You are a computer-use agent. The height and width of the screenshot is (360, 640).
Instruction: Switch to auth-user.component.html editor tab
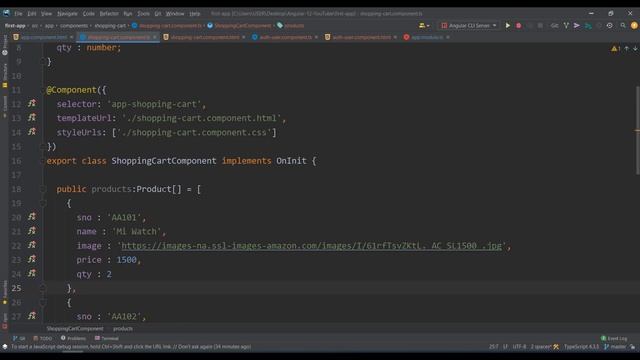(361, 37)
